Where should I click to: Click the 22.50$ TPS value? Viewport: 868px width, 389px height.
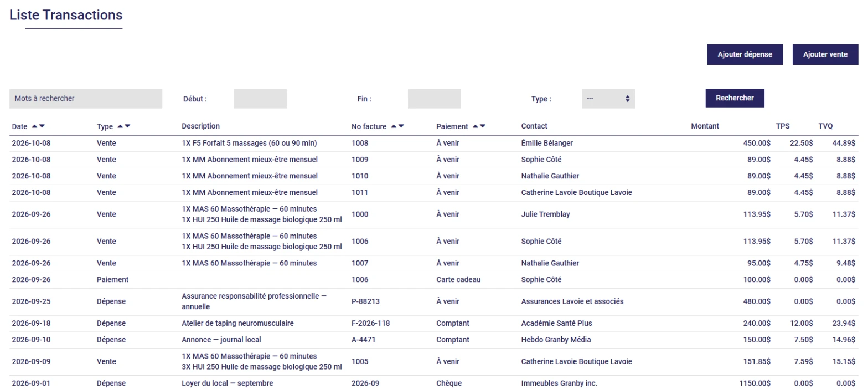click(801, 143)
